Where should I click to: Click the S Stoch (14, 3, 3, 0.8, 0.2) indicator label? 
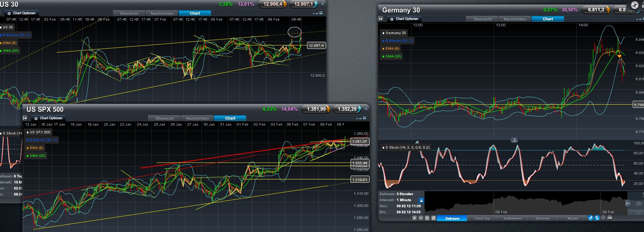pyautogui.click(x=406, y=147)
